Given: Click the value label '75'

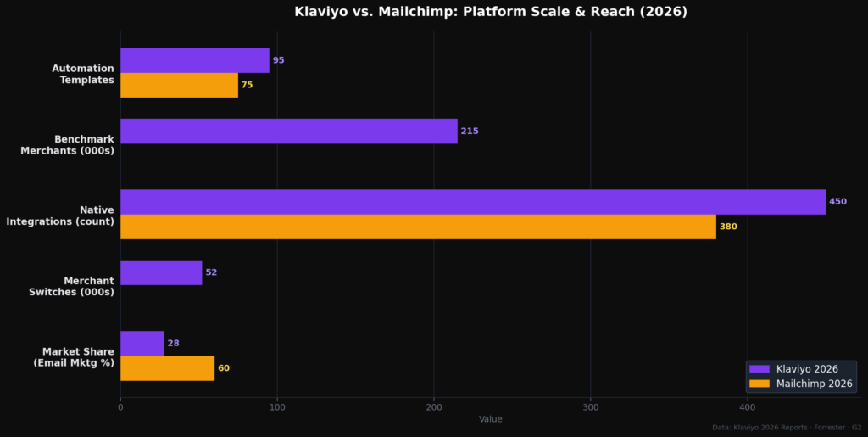Looking at the screenshot, I should (247, 86).
